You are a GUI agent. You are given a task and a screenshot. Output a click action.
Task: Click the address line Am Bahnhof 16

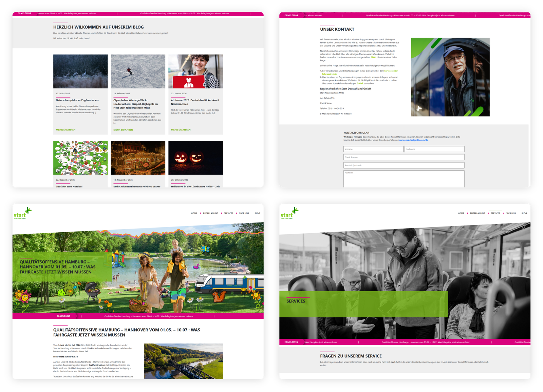(x=327, y=98)
